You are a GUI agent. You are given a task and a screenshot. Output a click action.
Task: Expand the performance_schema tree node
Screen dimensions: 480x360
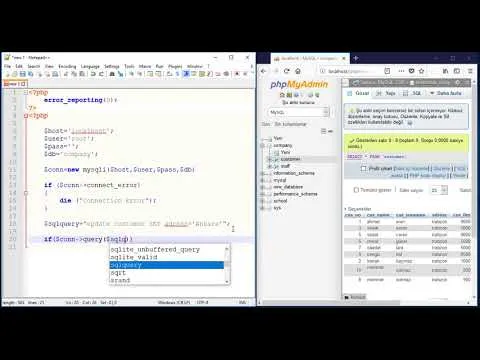point(262,194)
